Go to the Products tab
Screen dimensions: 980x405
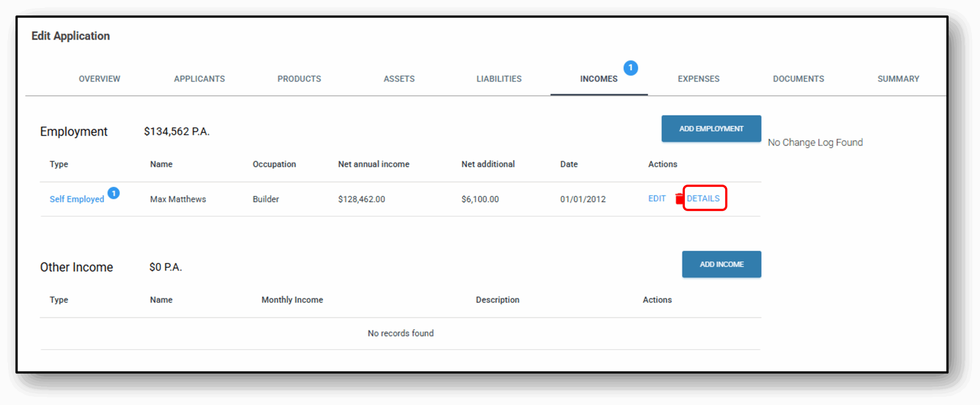coord(299,79)
